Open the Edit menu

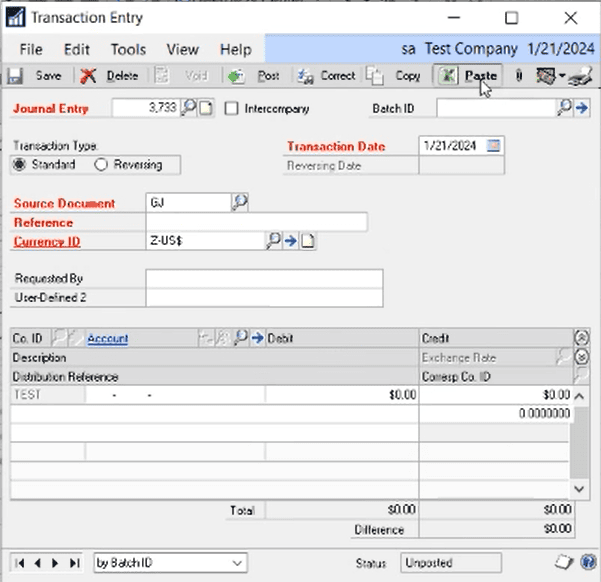pos(76,49)
